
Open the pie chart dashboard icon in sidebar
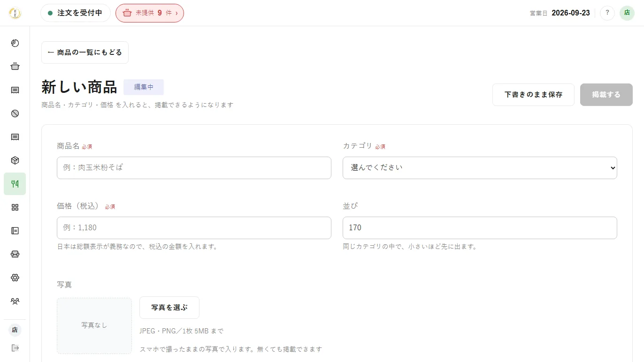[15, 43]
